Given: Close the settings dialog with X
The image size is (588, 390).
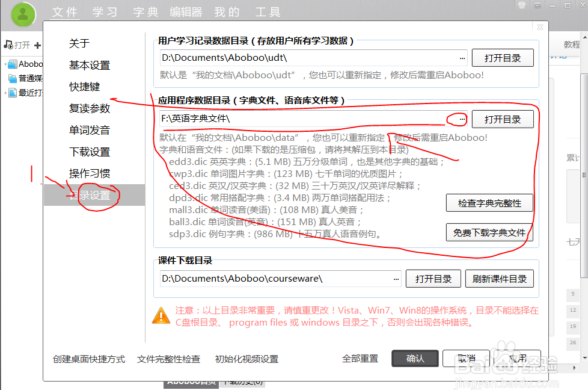Looking at the screenshot, I should click(x=540, y=27).
